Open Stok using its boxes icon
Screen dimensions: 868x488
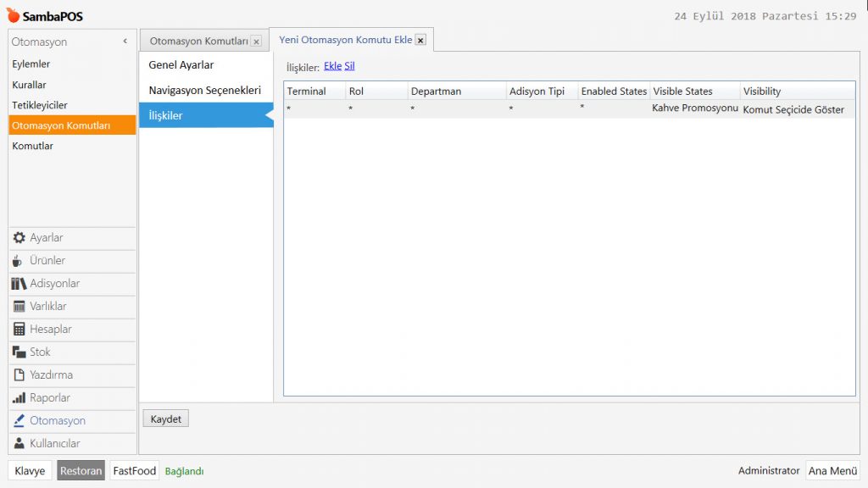click(x=19, y=352)
